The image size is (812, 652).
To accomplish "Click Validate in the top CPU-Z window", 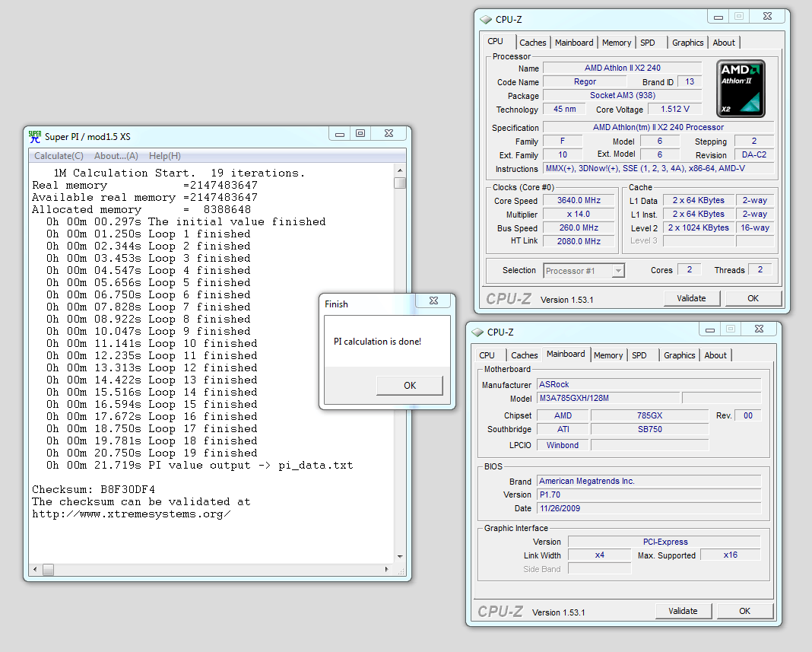I will 691,298.
